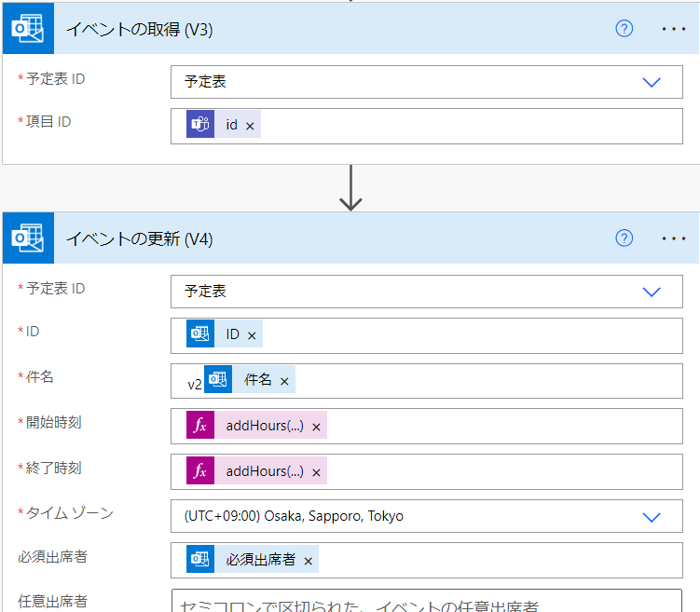Viewport: 700px width, 612px height.
Task: Click inside the 項目 ID input field
Action: point(427,127)
